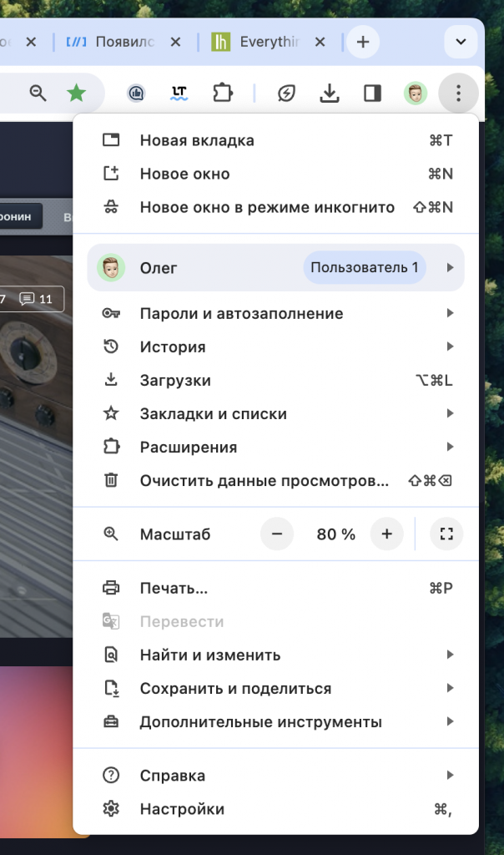Screen dimensions: 504x855
Task: Expand the arrow beside 'История'
Action: click(x=450, y=347)
